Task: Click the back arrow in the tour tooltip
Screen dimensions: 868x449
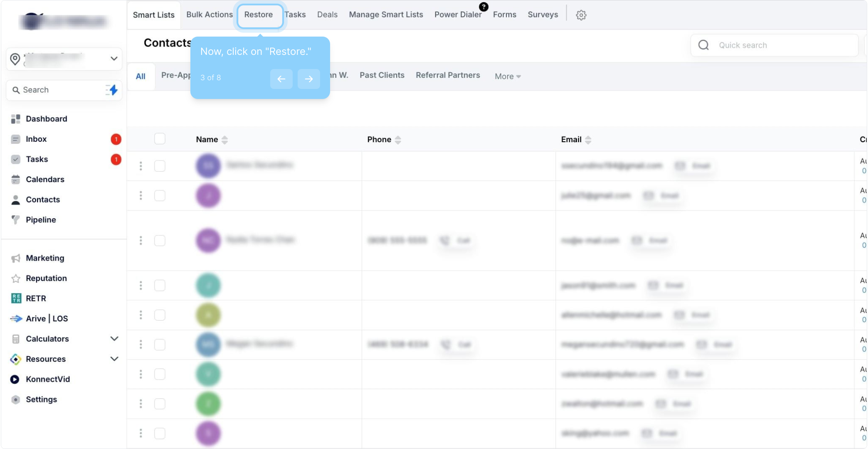Action: click(x=281, y=79)
